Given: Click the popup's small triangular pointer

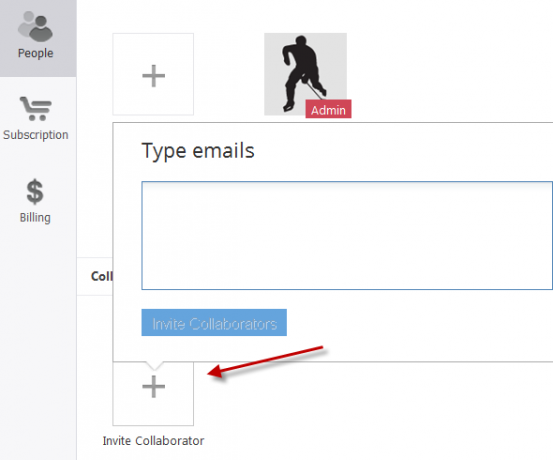Looking at the screenshot, I should 154,366.
